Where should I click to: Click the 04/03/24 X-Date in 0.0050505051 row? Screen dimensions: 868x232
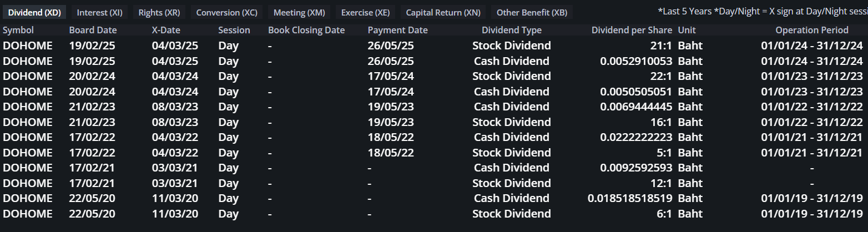coord(175,92)
